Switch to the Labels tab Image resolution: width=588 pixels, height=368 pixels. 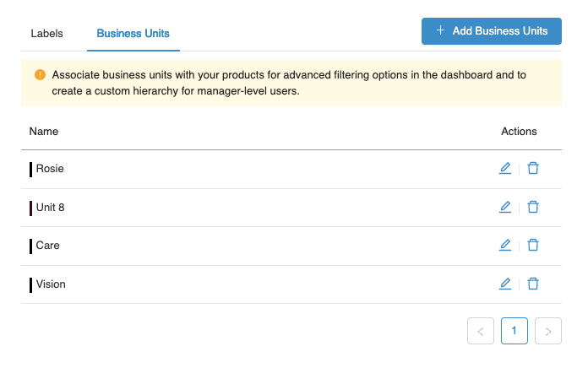[x=46, y=34]
